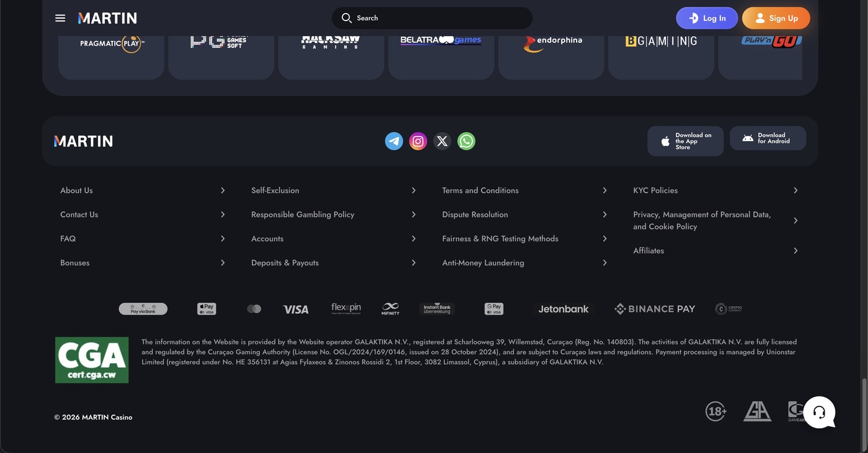Viewport: 868px width, 453px height.
Task: Open the hamburger menu in the header
Action: coord(60,18)
